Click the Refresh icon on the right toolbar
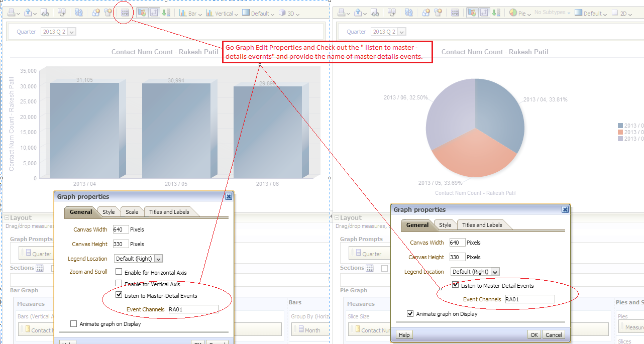Viewport: 644px width, 344px height. click(408, 13)
